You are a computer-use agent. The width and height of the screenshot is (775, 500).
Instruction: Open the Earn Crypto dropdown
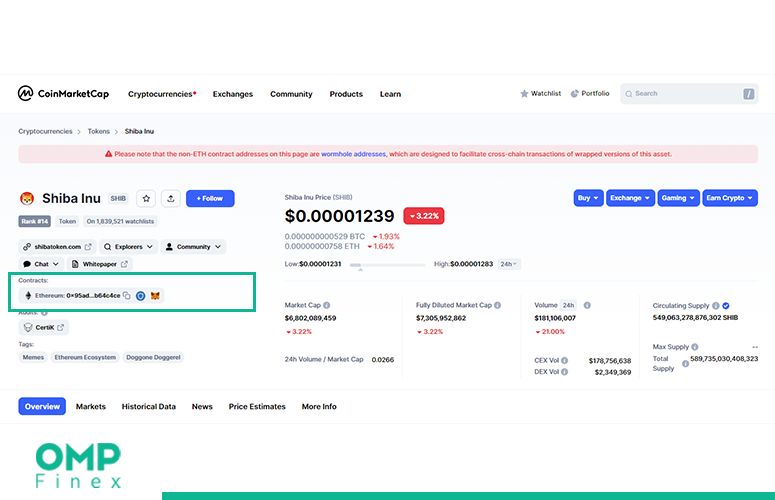[730, 198]
